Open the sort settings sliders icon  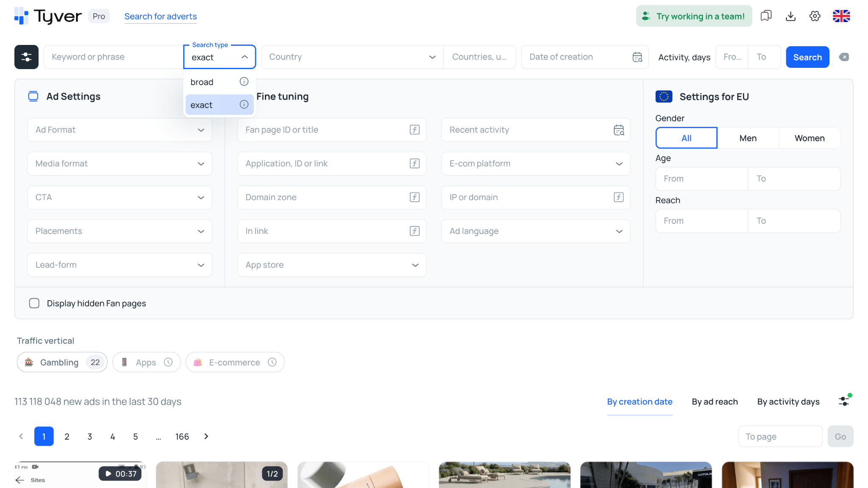[x=844, y=401]
